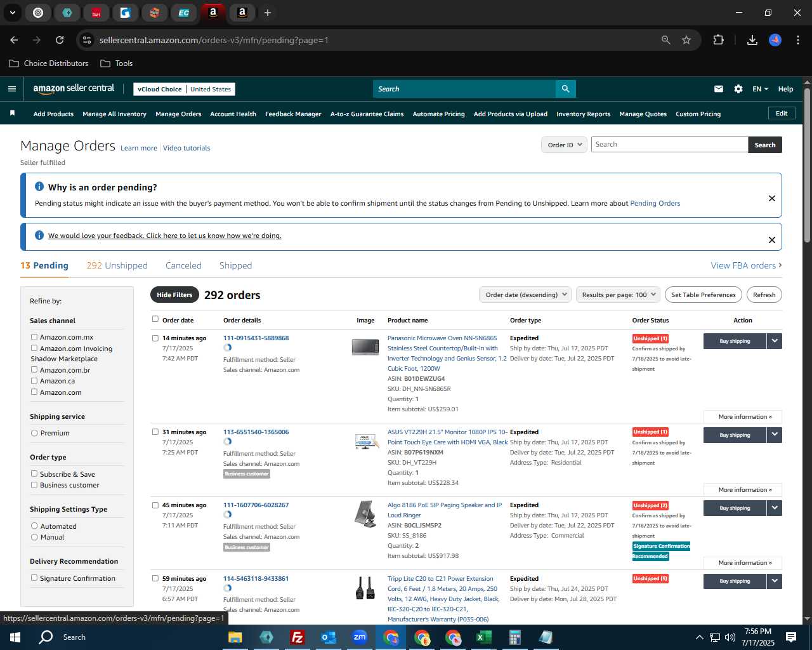Expand Buy shipping arrow for Panasonic order
This screenshot has height=650, width=812.
pyautogui.click(x=775, y=341)
